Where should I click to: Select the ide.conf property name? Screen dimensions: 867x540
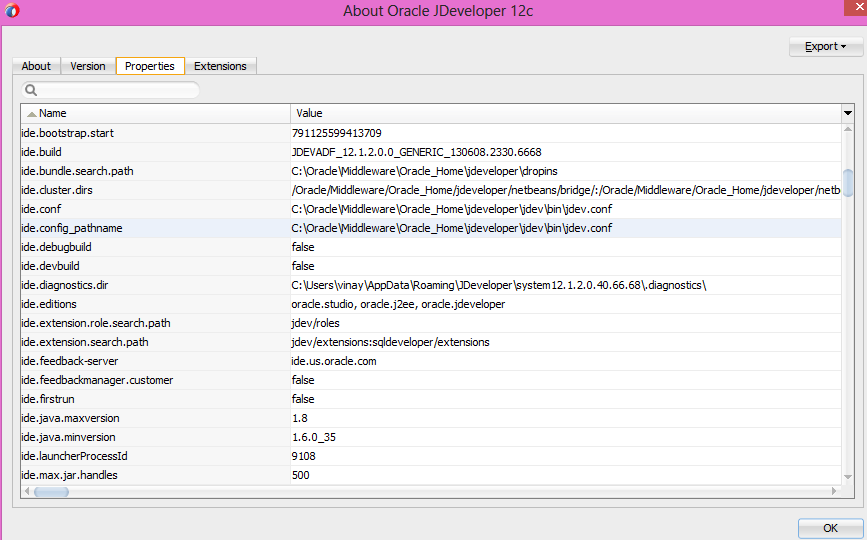(x=41, y=209)
